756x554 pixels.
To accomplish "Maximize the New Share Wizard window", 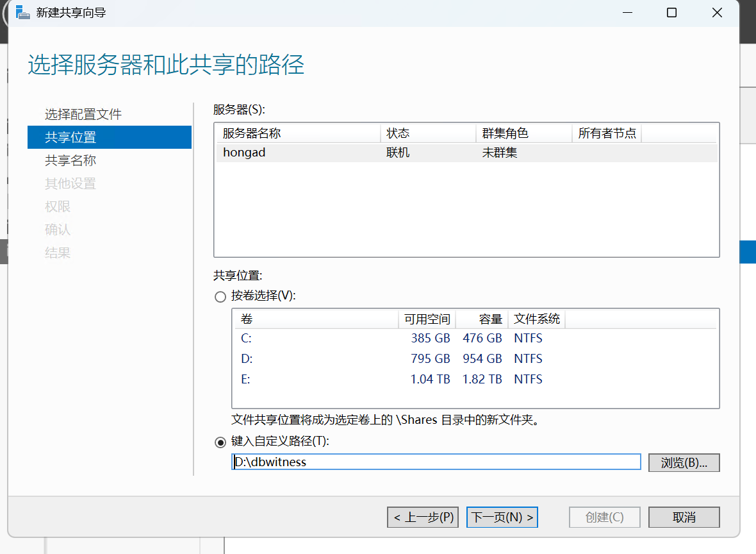I will pyautogui.click(x=671, y=13).
